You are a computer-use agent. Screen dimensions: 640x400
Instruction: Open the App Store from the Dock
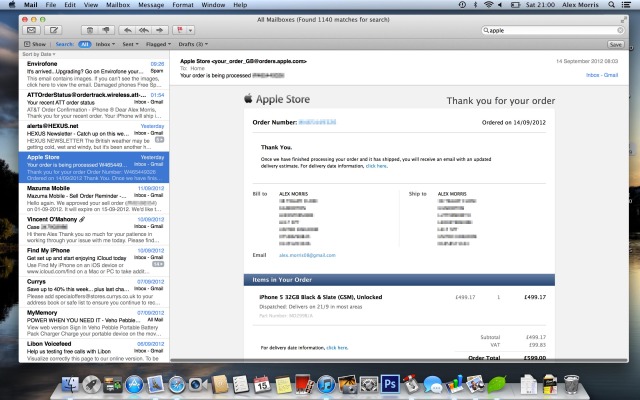[x=134, y=384]
